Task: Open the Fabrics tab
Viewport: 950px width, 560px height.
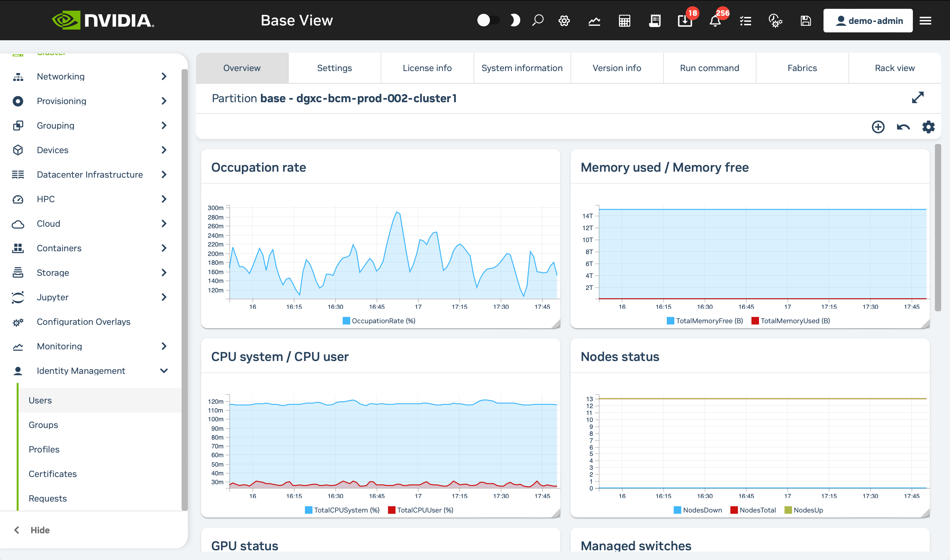Action: tap(802, 68)
